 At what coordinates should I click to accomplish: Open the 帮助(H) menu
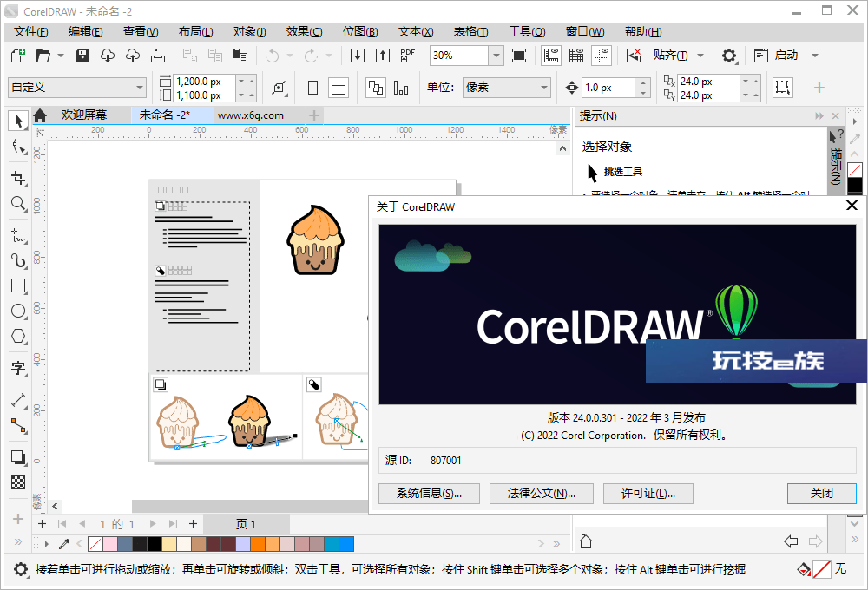click(643, 31)
